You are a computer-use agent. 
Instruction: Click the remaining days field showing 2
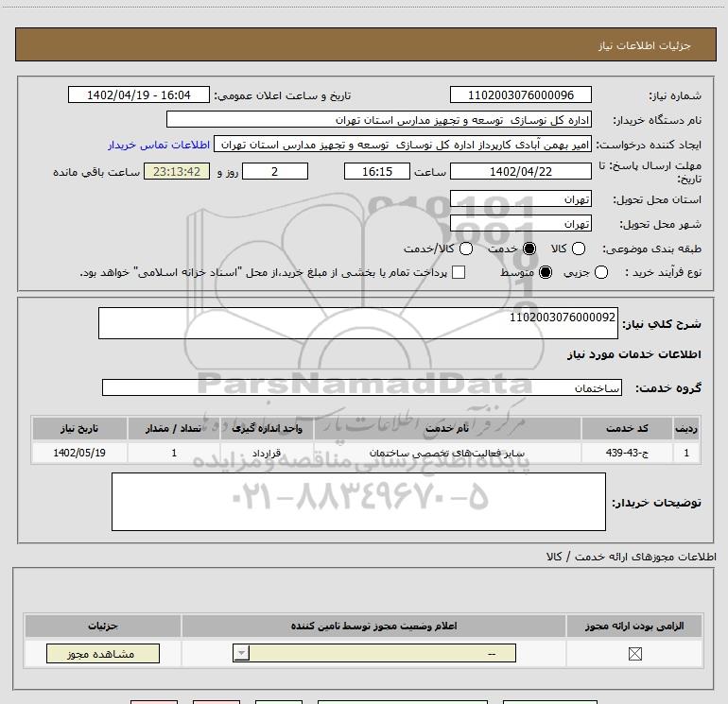pyautogui.click(x=275, y=171)
